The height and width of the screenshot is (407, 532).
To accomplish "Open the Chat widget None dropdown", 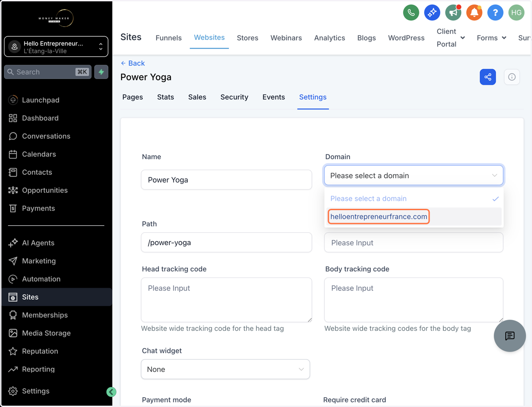I will pyautogui.click(x=225, y=369).
